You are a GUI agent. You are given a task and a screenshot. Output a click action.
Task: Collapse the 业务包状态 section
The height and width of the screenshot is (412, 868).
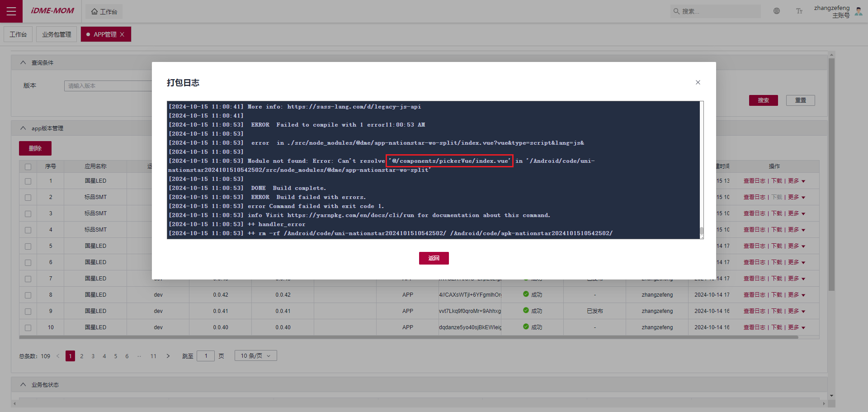[x=23, y=384]
